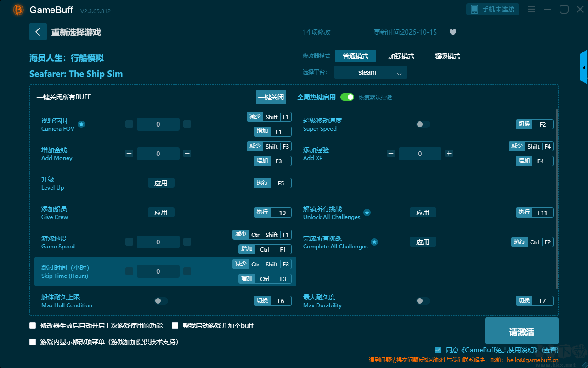
Task: Enable Max Hull Condition toggle
Action: (161, 301)
